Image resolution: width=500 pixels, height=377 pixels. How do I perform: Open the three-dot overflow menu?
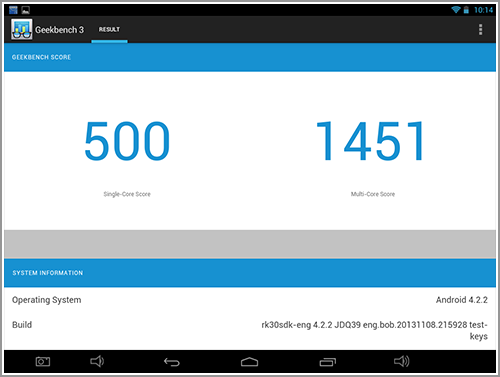[x=480, y=30]
